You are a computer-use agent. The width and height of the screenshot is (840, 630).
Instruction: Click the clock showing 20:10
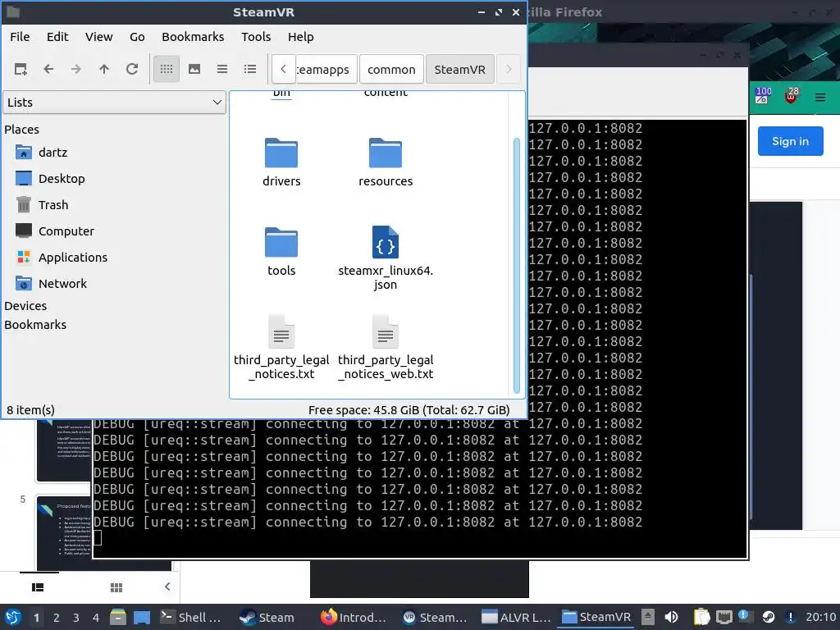[x=820, y=617]
